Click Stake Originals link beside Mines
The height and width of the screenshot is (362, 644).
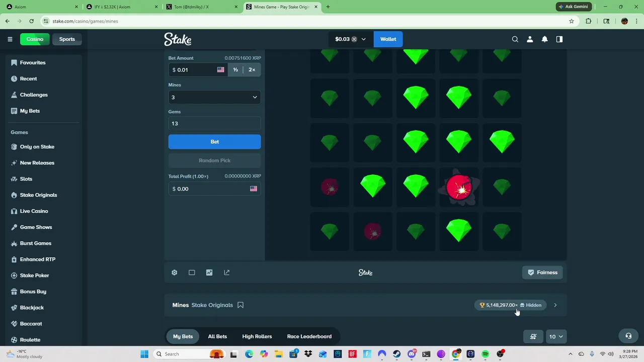click(x=212, y=305)
